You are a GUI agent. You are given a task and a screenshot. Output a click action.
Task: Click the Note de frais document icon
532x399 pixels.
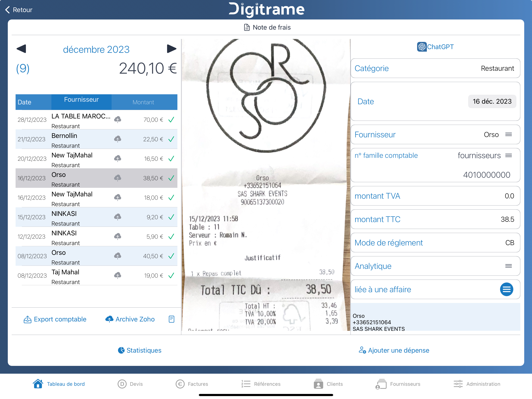(x=247, y=27)
